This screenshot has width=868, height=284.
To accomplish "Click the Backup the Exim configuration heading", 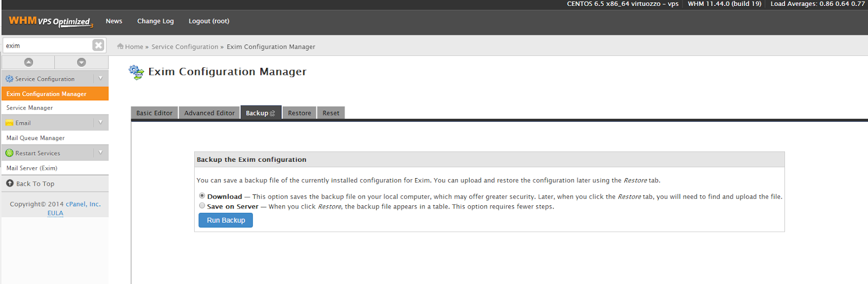I will point(251,160).
